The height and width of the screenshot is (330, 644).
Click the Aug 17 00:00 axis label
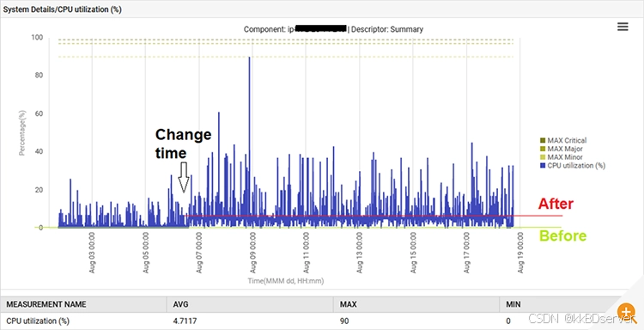[x=466, y=253]
